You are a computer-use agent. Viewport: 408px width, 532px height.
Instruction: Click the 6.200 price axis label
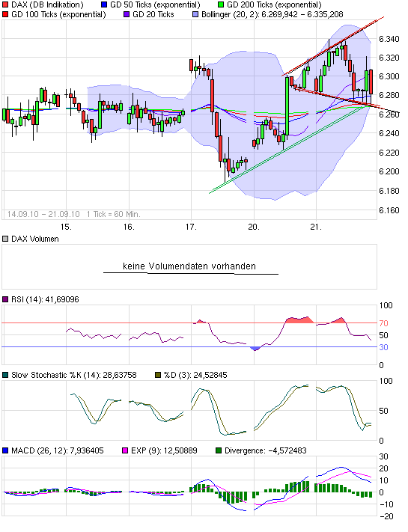[389, 171]
